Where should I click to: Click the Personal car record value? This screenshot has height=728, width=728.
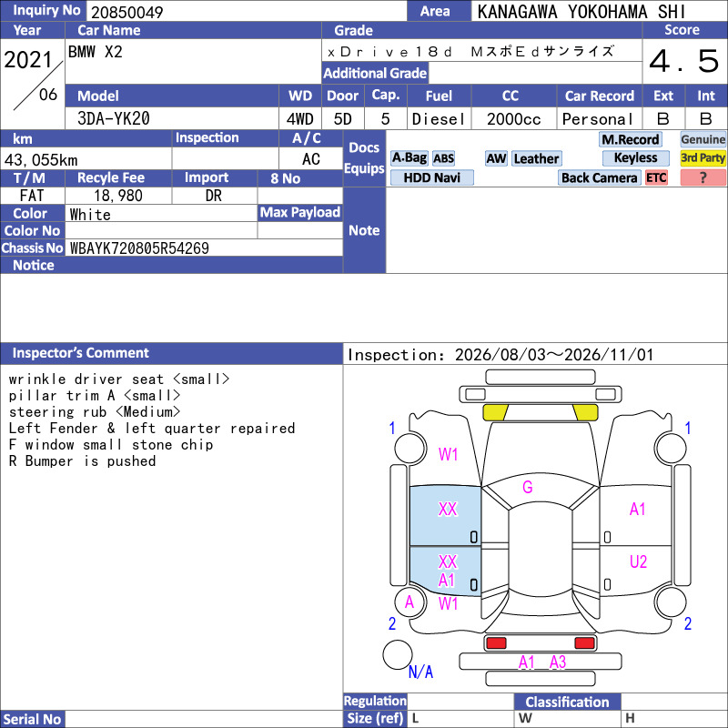pos(598,119)
